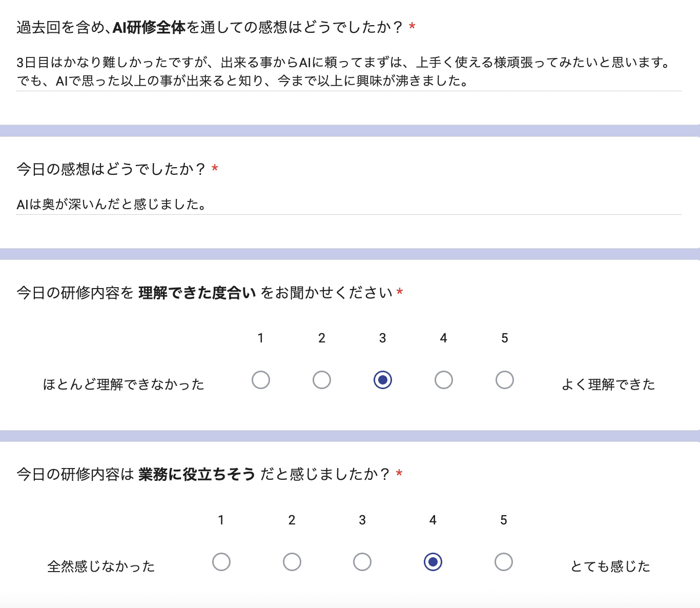The width and height of the screenshot is (700, 608).
Task: Click the selected rating 3 for understanding
Action: 382,380
